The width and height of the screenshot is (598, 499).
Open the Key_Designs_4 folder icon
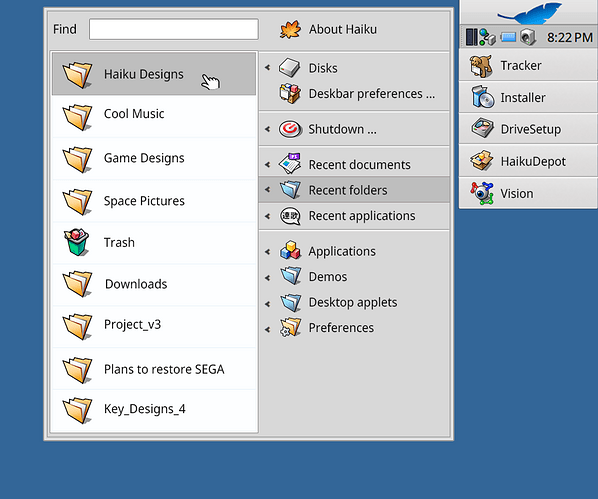(77, 410)
